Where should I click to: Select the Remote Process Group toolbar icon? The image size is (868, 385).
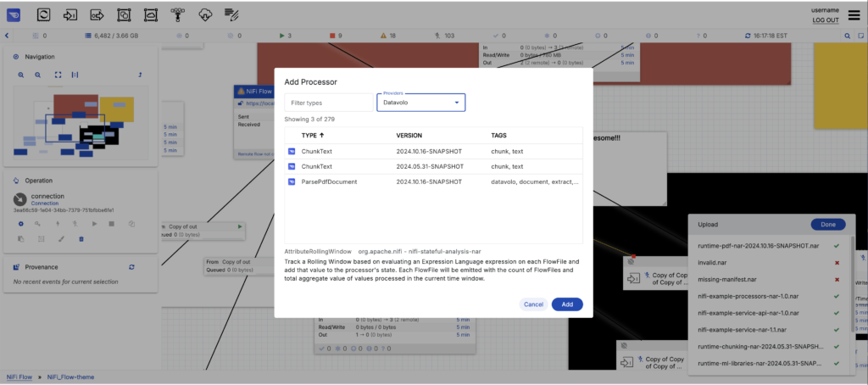(x=150, y=15)
